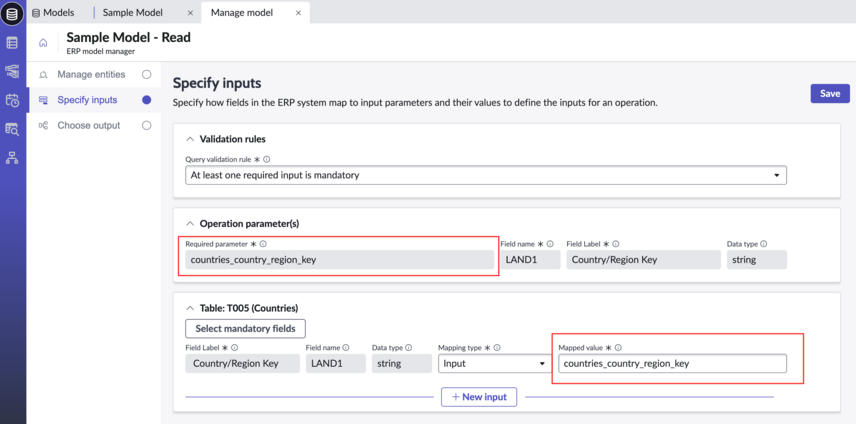Click the info icon next to Required parameter
The width and height of the screenshot is (856, 424).
click(263, 244)
